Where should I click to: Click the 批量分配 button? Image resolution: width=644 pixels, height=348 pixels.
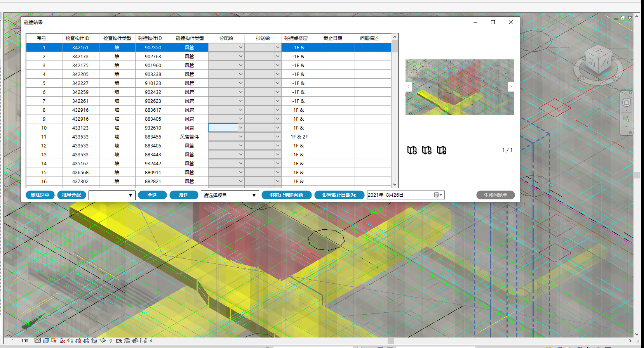click(71, 195)
